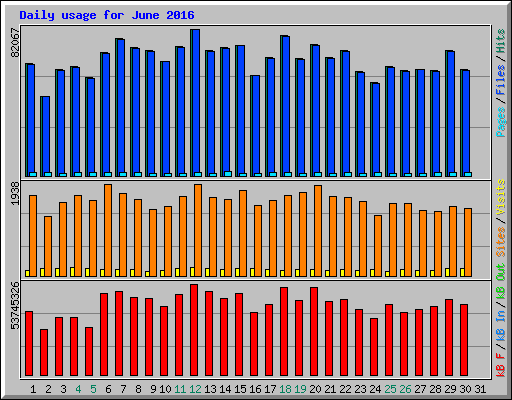Select the yellow visits bar for day 30
This screenshot has width=512, height=400.
tap(463, 272)
